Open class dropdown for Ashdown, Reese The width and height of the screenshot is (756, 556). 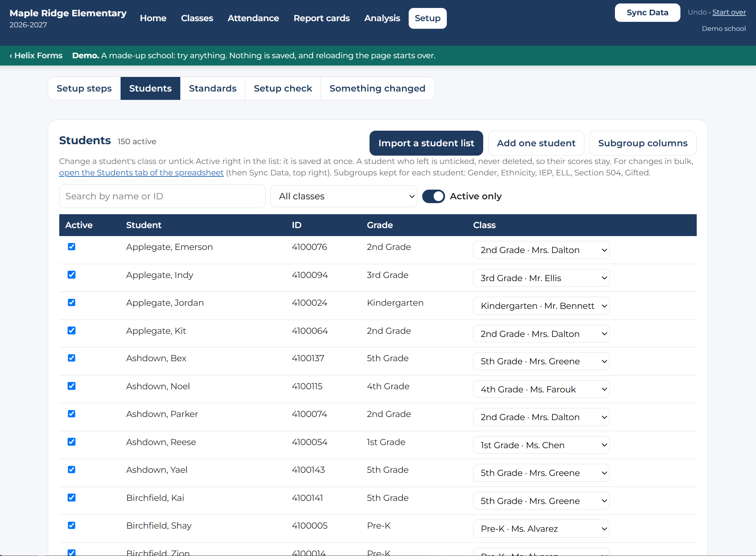click(541, 445)
